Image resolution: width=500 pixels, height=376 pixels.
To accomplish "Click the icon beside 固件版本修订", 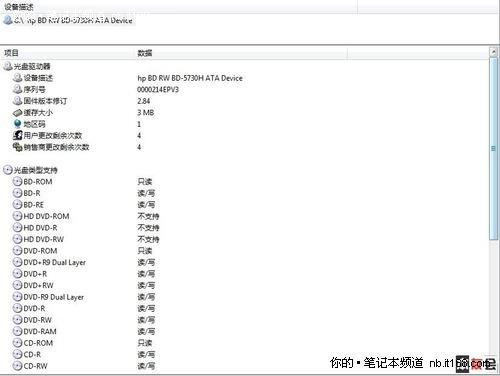I will point(17,101).
